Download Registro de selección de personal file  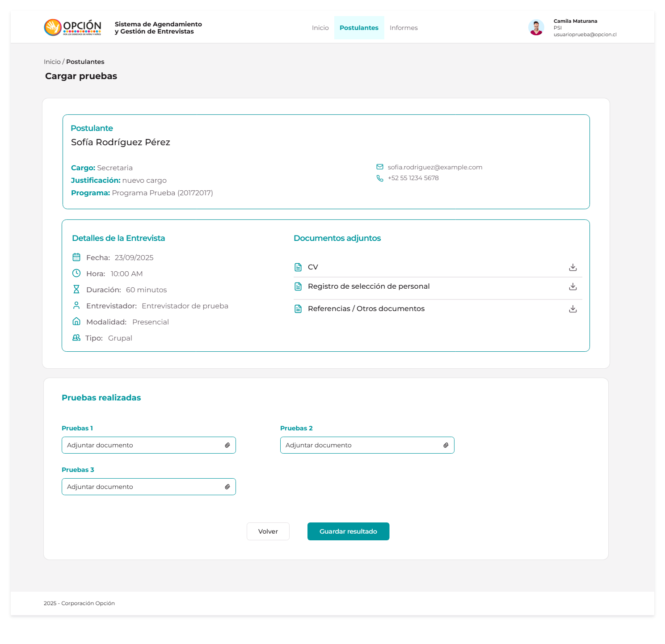click(x=572, y=286)
